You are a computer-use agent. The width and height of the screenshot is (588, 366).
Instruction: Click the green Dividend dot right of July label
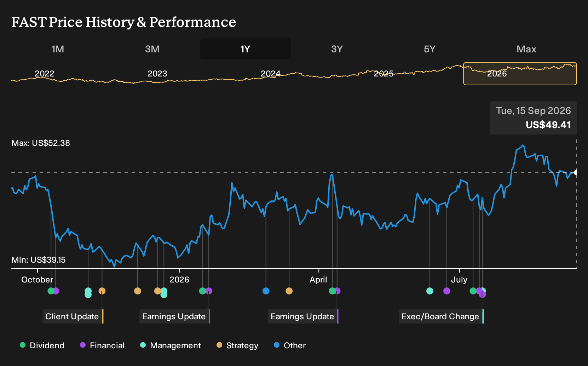coord(473,291)
